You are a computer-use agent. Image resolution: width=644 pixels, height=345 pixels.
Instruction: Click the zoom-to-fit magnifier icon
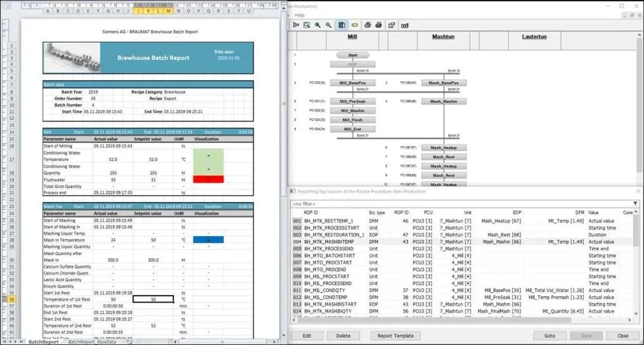[x=306, y=25]
